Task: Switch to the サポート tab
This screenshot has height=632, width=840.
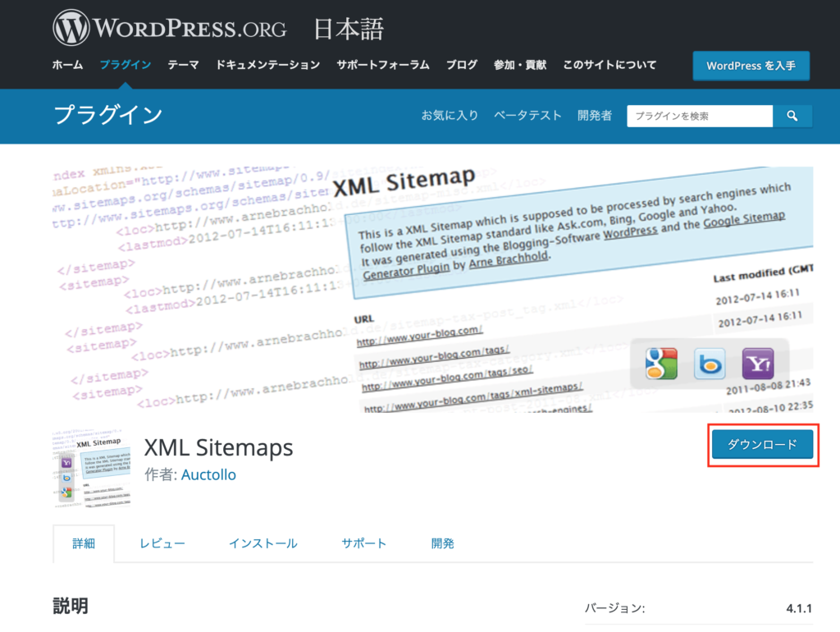Action: (363, 543)
